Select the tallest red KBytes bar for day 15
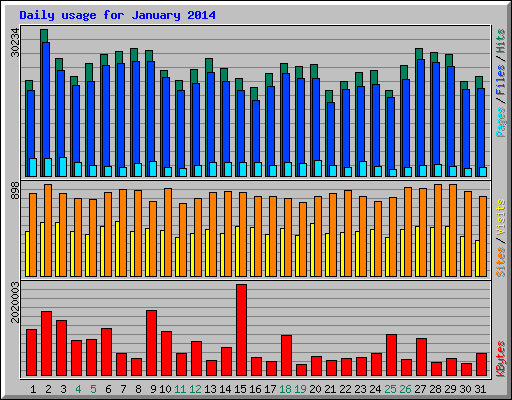The image size is (512, 400). pos(241,330)
